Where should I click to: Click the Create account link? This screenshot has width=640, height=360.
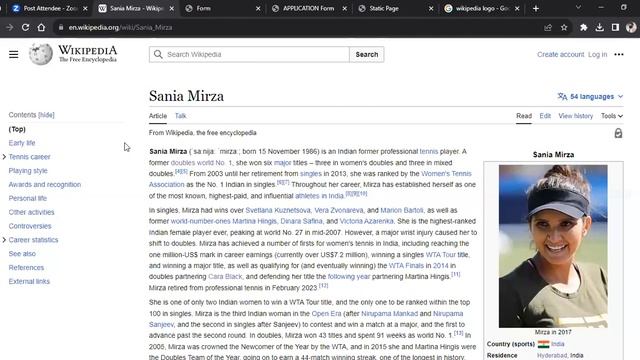[x=560, y=54]
